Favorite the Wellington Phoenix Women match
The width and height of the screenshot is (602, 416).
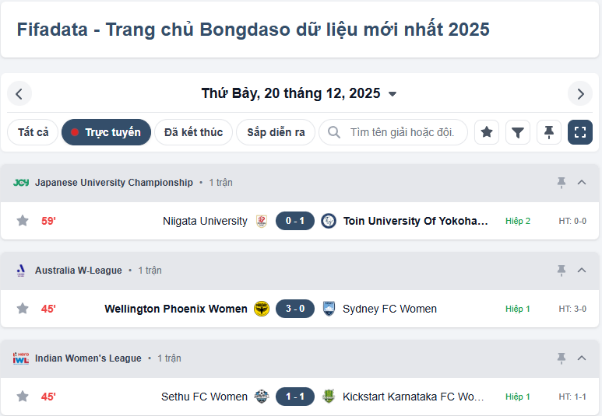[22, 309]
